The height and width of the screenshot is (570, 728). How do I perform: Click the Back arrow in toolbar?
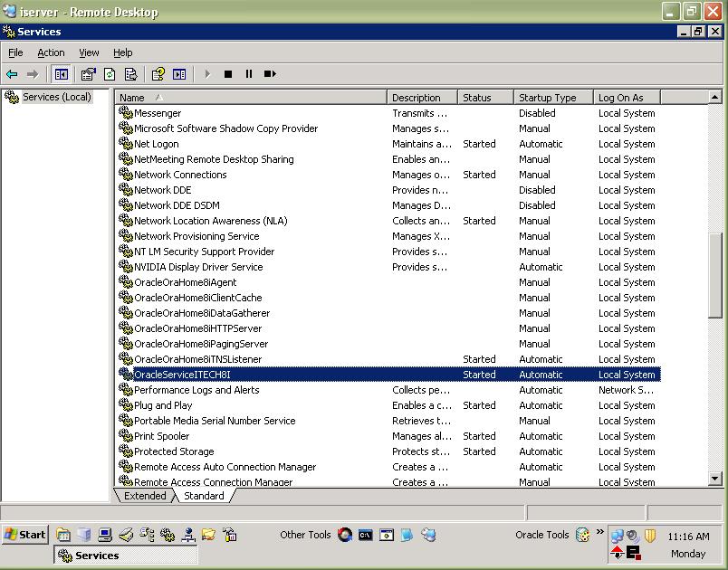pyautogui.click(x=12, y=74)
